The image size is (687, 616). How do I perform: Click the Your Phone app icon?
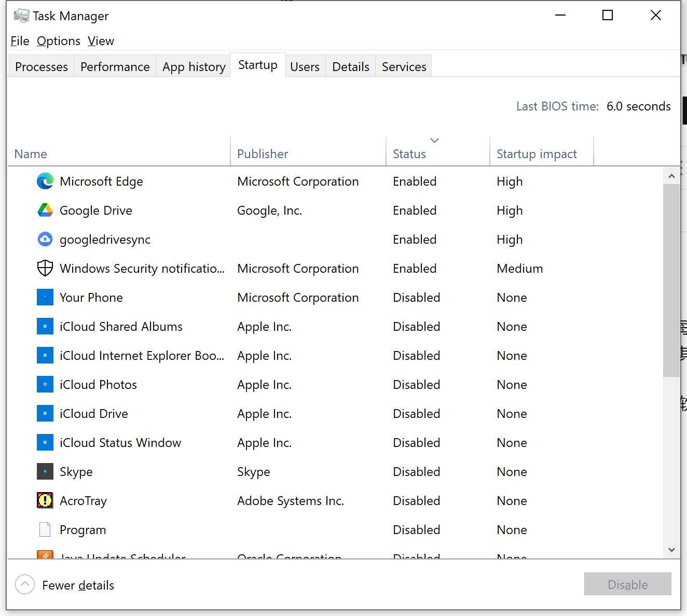[45, 297]
